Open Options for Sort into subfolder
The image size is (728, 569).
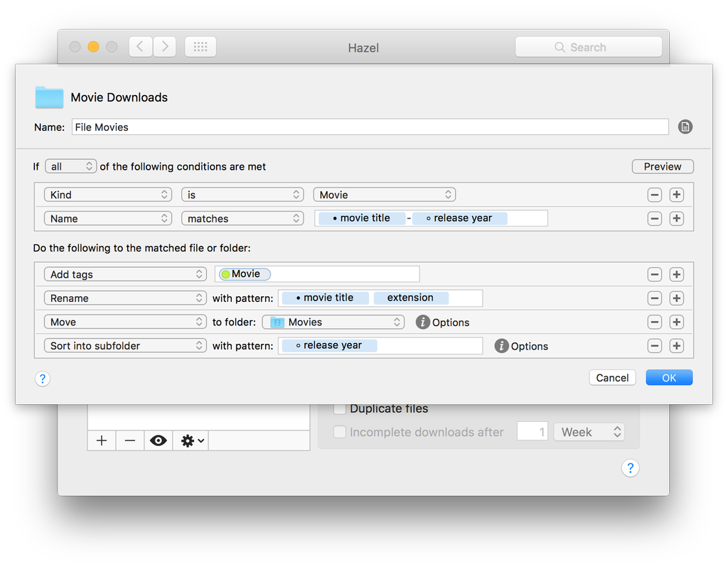tap(501, 346)
